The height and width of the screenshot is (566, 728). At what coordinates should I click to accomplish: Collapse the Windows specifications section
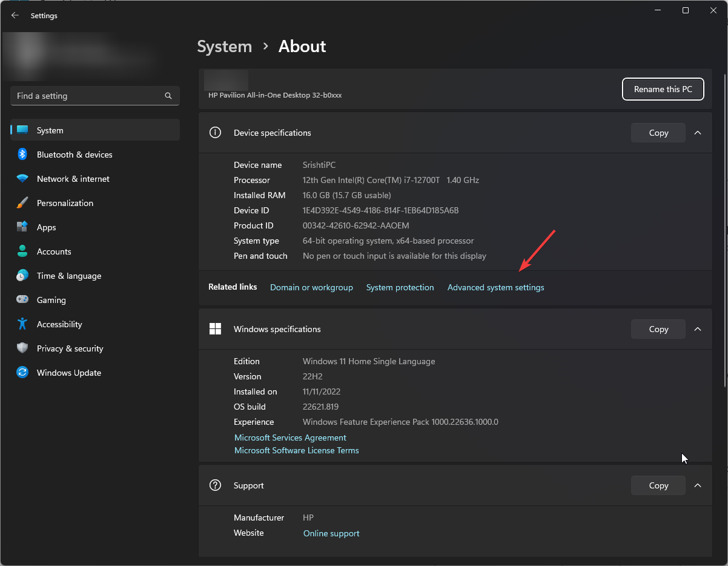tap(697, 328)
